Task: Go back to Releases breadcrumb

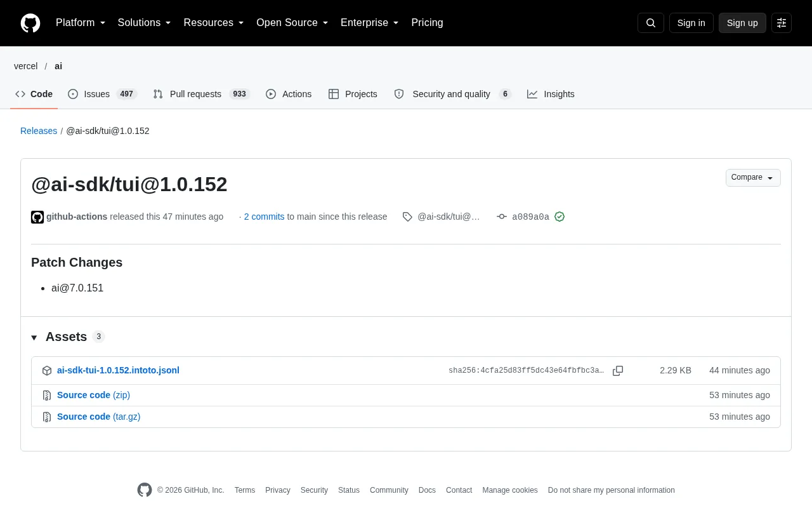Action: point(39,131)
